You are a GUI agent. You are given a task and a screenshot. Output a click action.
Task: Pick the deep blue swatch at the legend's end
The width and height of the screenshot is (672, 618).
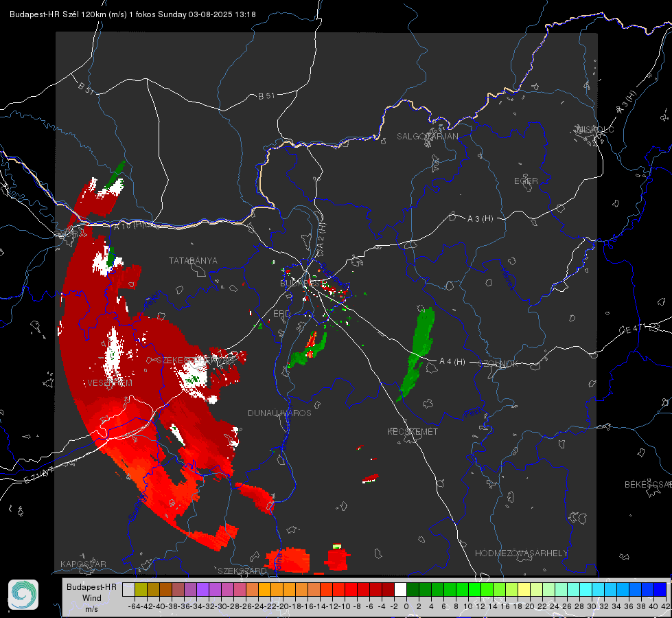[x=660, y=590]
